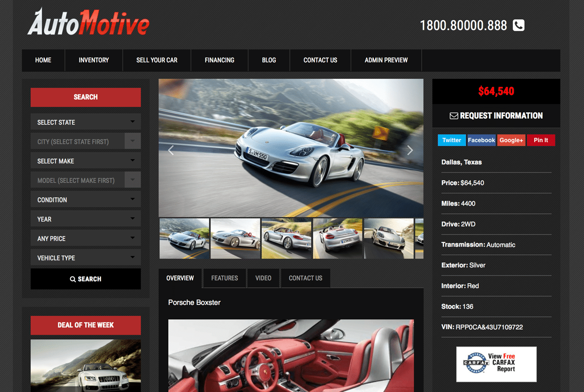Screen dimensions: 584x392
Task: Expand the Condition dropdown
Action: (x=86, y=200)
